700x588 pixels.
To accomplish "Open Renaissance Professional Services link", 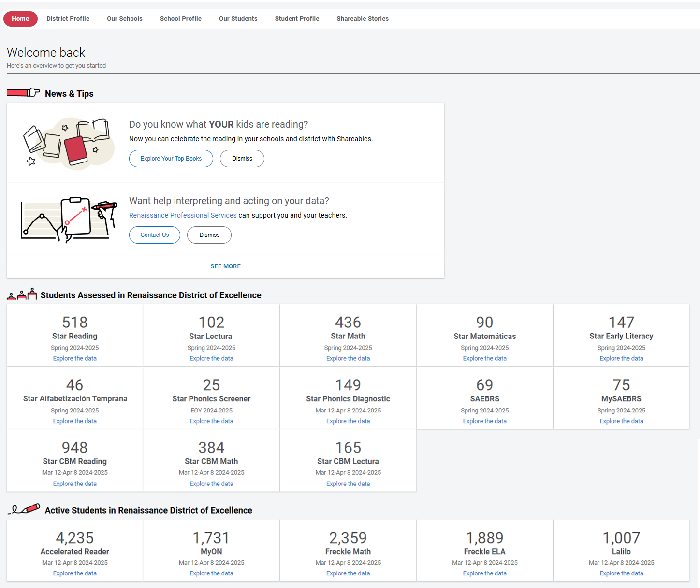I will (183, 215).
